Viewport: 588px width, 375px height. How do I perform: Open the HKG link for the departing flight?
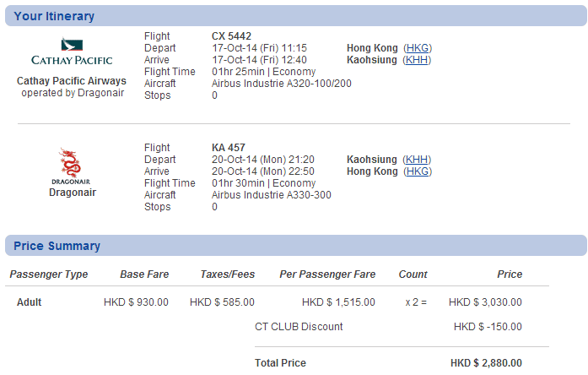pyautogui.click(x=418, y=48)
